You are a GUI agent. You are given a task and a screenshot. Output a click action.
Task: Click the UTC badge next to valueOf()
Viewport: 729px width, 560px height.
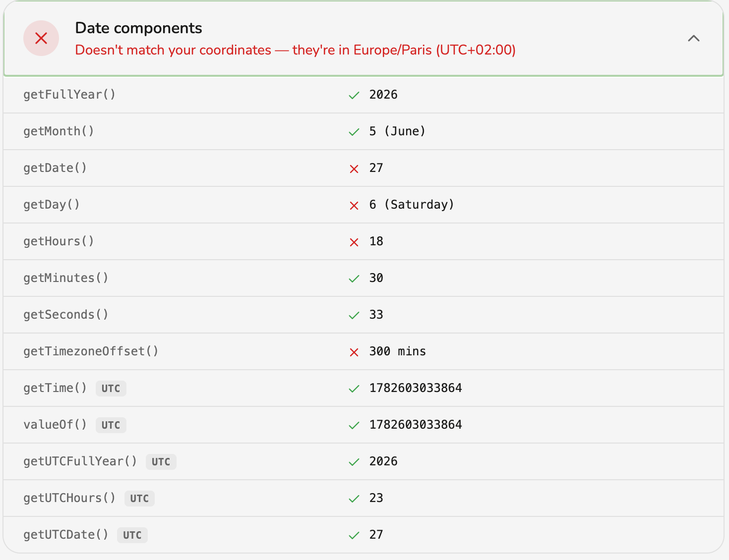click(x=111, y=425)
